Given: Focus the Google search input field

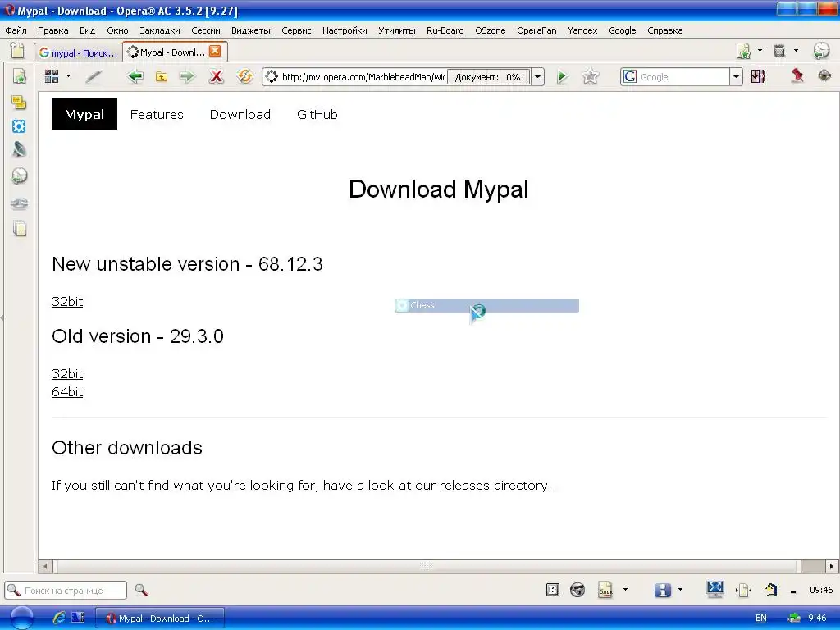Looking at the screenshot, I should 682,76.
